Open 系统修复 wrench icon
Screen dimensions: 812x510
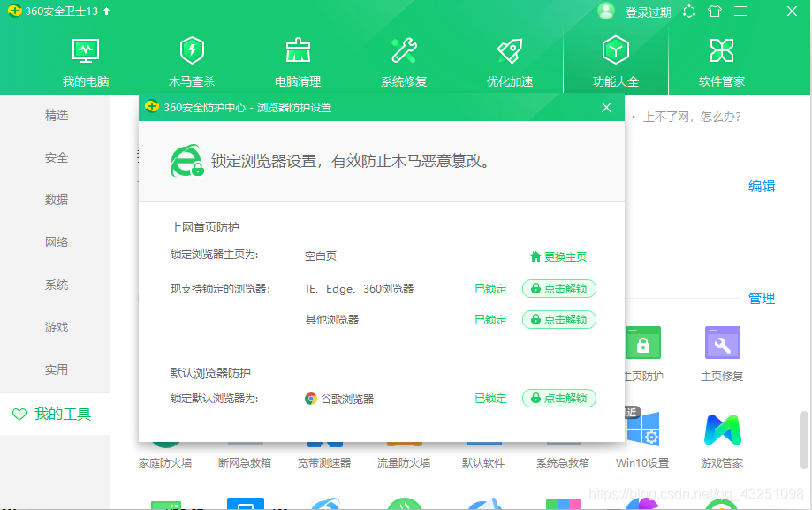[404, 50]
